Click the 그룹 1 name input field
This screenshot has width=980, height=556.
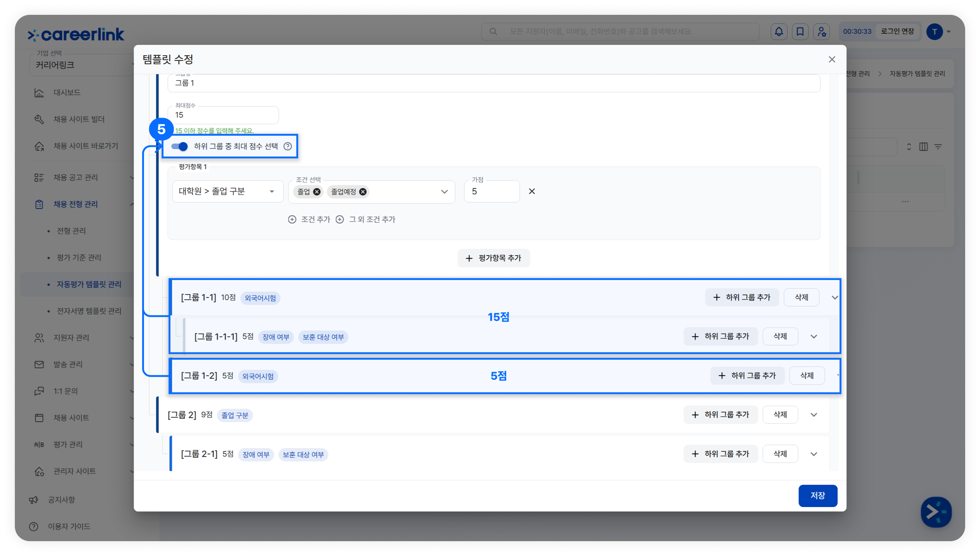[494, 83]
